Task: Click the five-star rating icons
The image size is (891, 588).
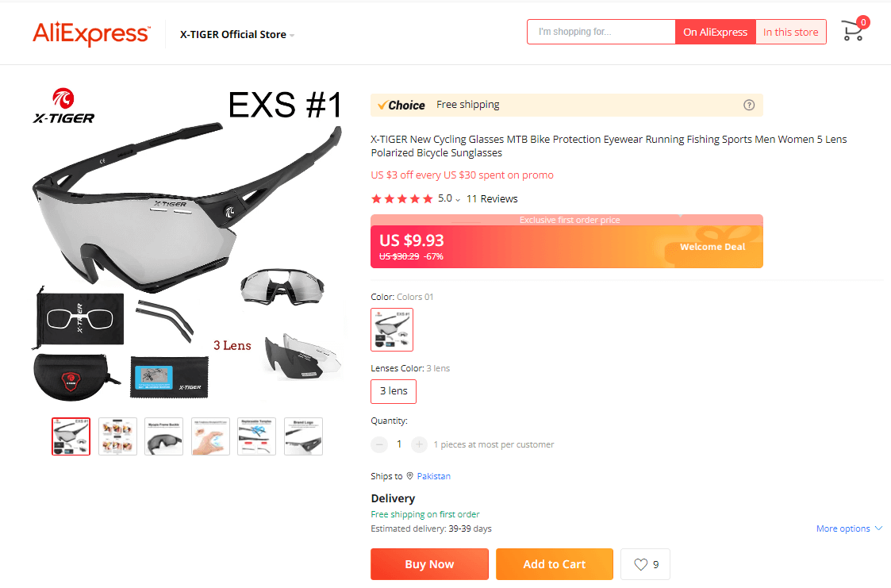Action: pyautogui.click(x=401, y=199)
